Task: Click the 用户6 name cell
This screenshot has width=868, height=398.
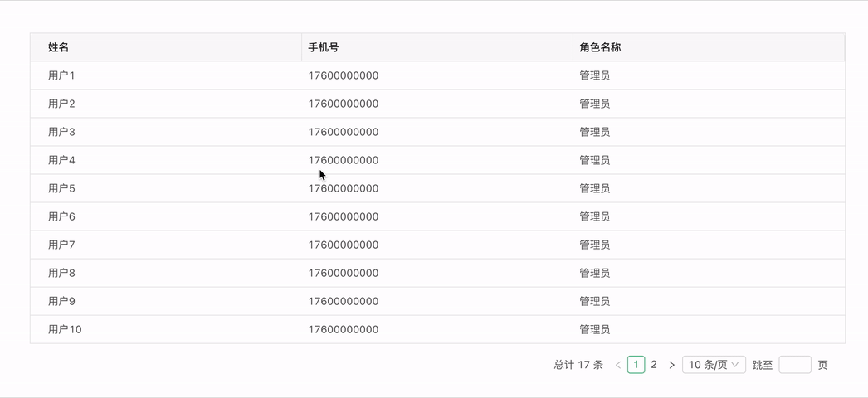Action: 61,216
